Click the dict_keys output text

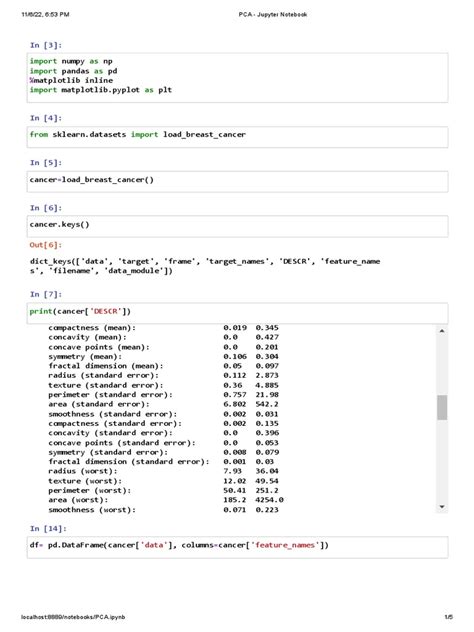tap(205, 266)
